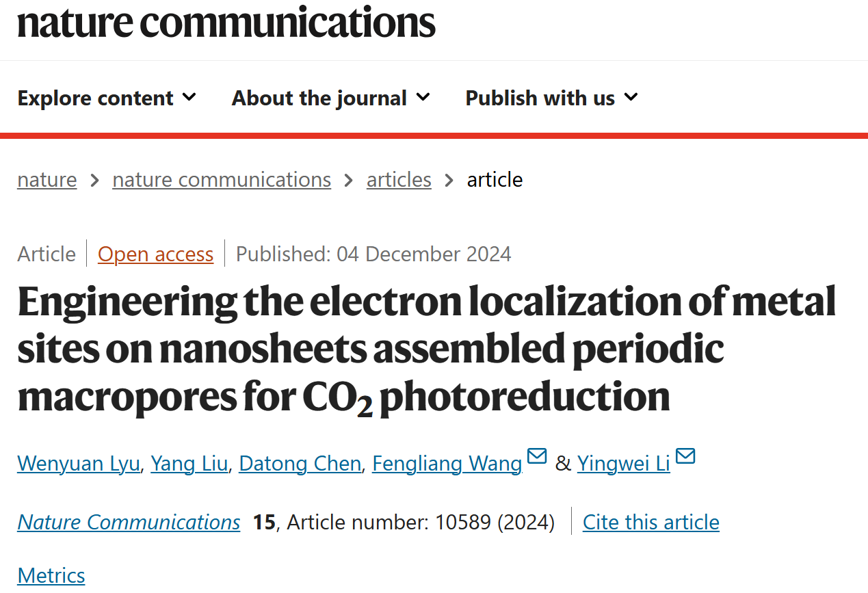
Task: Open the Publish with us dropdown
Action: (552, 98)
